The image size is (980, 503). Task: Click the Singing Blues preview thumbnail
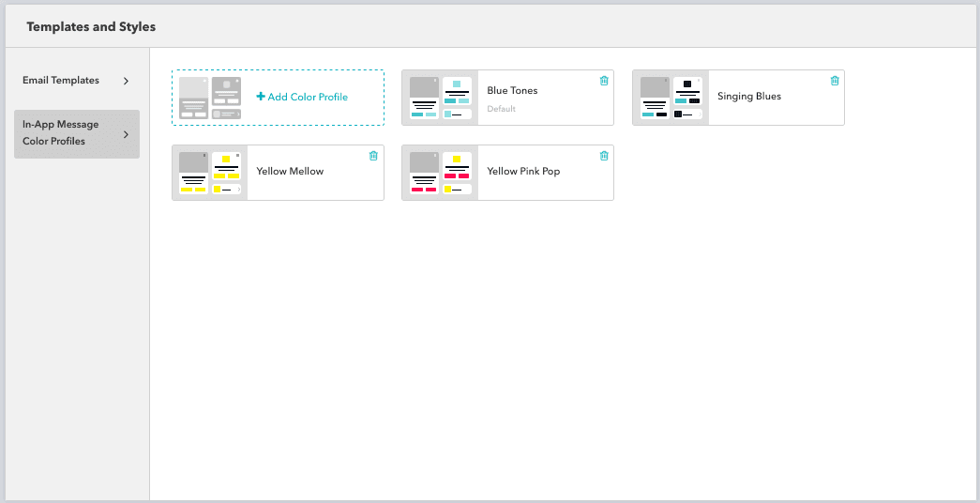(x=671, y=98)
